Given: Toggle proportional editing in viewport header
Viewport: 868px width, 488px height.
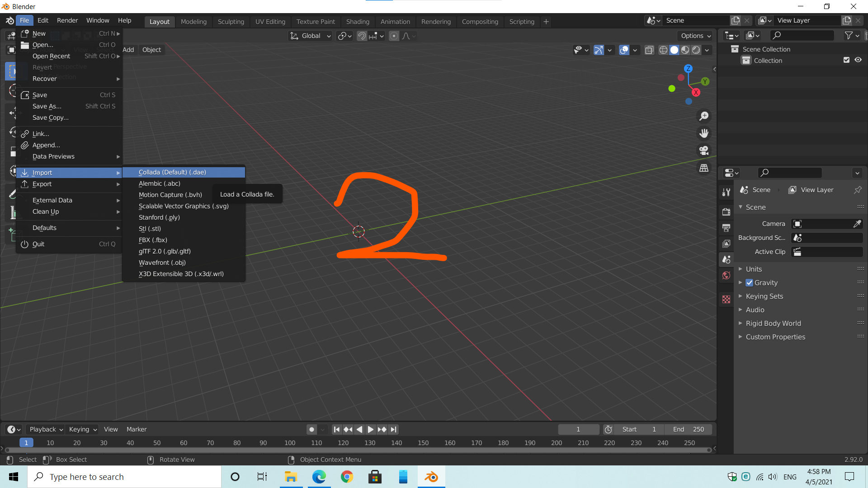Looking at the screenshot, I should 394,36.
